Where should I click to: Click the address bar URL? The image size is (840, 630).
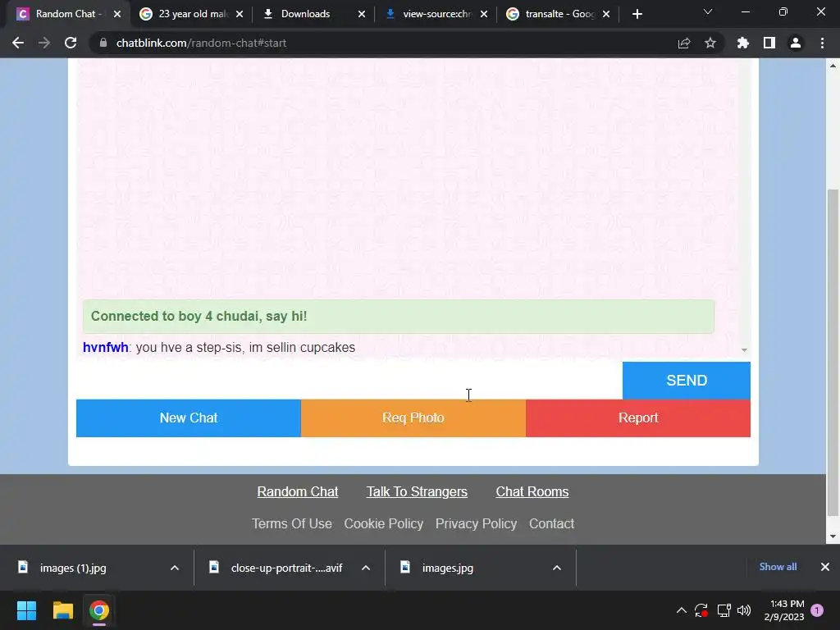[x=202, y=43]
